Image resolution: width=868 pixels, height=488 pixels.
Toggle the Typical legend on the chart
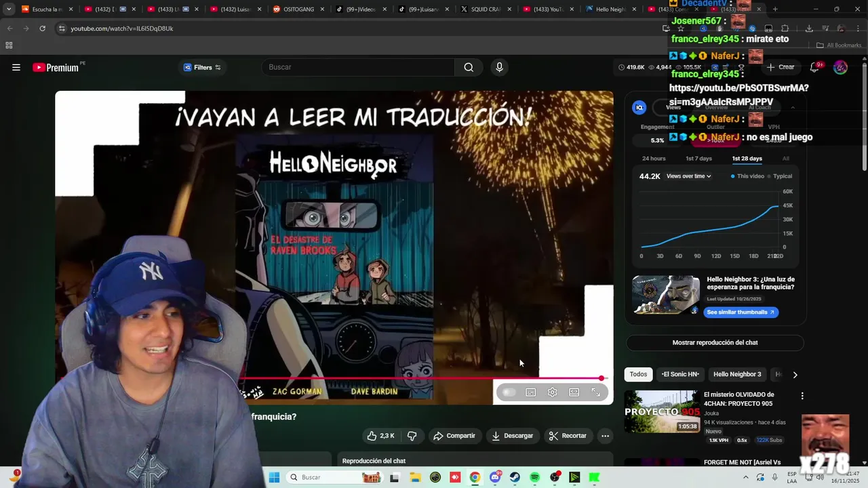point(780,176)
